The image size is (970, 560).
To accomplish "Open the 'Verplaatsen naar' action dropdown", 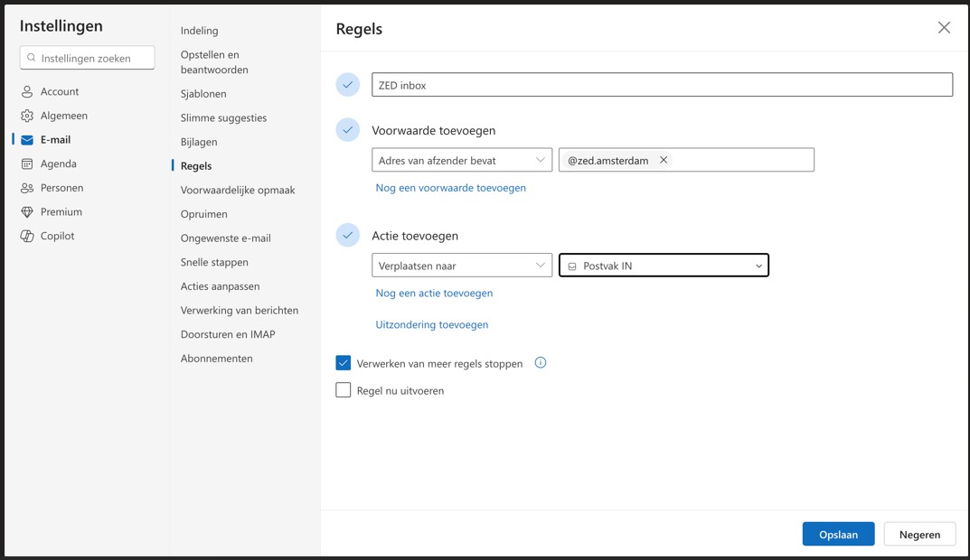I will (x=461, y=266).
